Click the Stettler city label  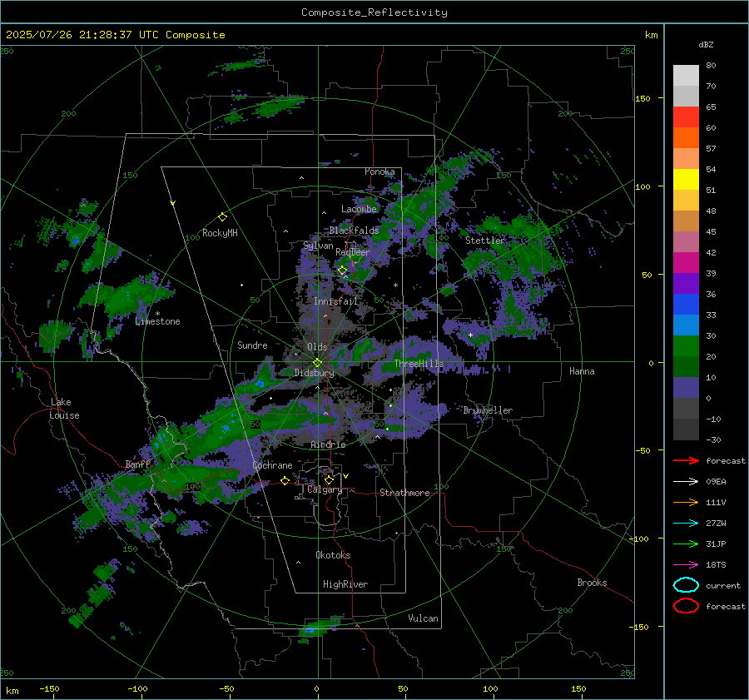[x=485, y=241]
